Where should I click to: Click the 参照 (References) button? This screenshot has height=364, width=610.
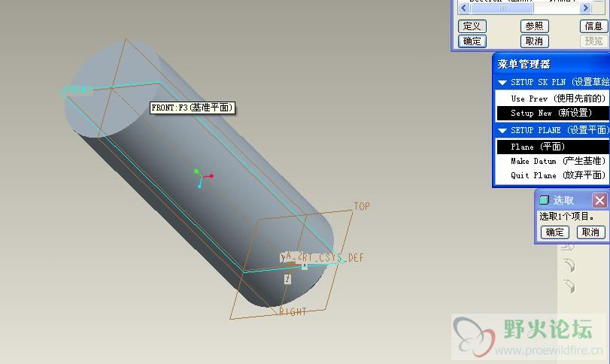tap(534, 26)
